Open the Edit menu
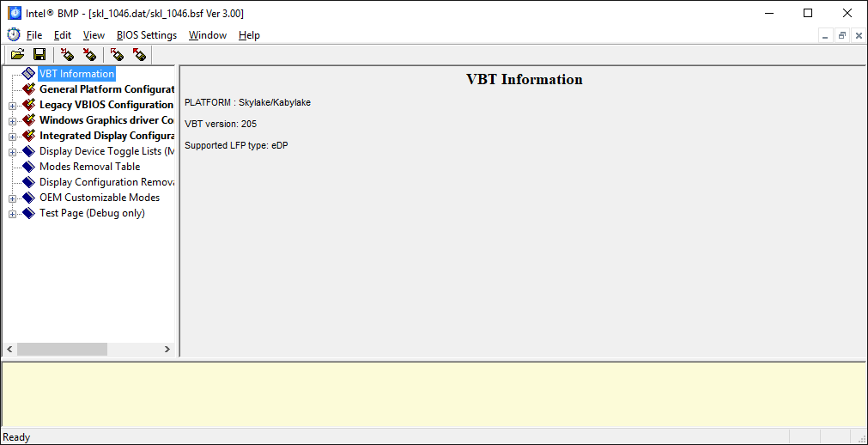Image resolution: width=868 pixels, height=445 pixels. (x=63, y=35)
